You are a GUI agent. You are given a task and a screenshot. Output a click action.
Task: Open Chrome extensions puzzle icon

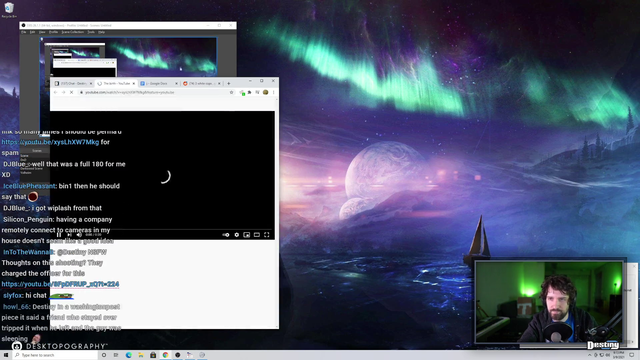[x=249, y=92]
